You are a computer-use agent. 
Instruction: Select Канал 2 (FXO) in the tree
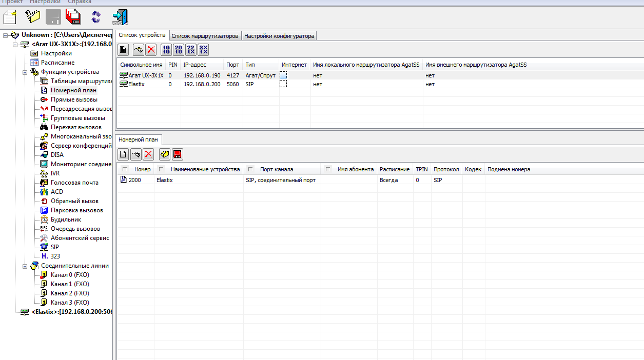[70, 293]
